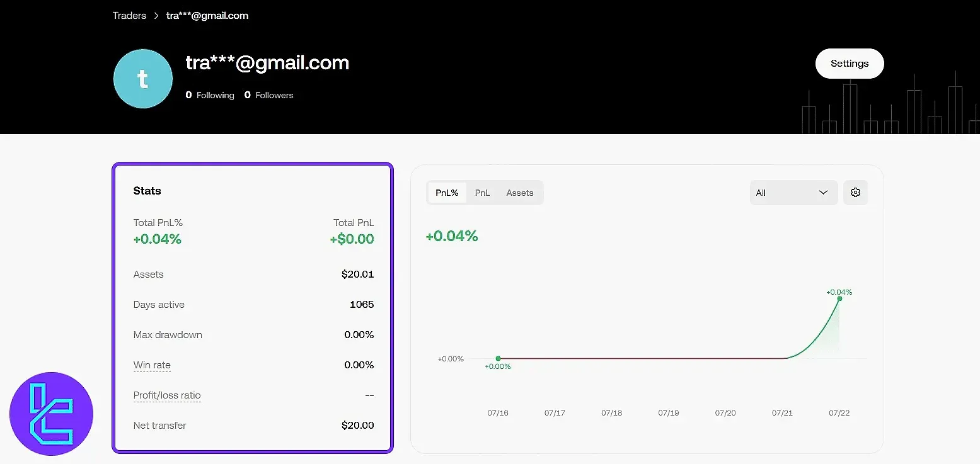Click the +0.04% chart end point
The width and height of the screenshot is (980, 464).
coord(839,298)
